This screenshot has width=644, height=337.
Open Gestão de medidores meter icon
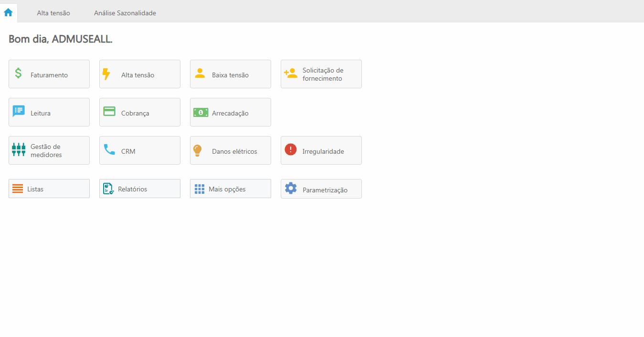(19, 150)
